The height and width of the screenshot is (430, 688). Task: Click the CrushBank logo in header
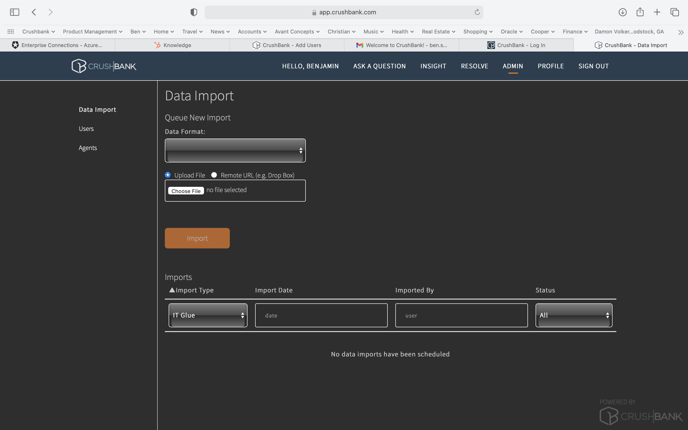point(104,66)
